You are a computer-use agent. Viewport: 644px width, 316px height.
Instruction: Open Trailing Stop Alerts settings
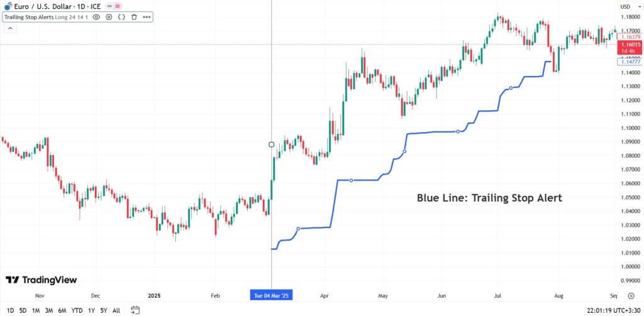pos(109,17)
